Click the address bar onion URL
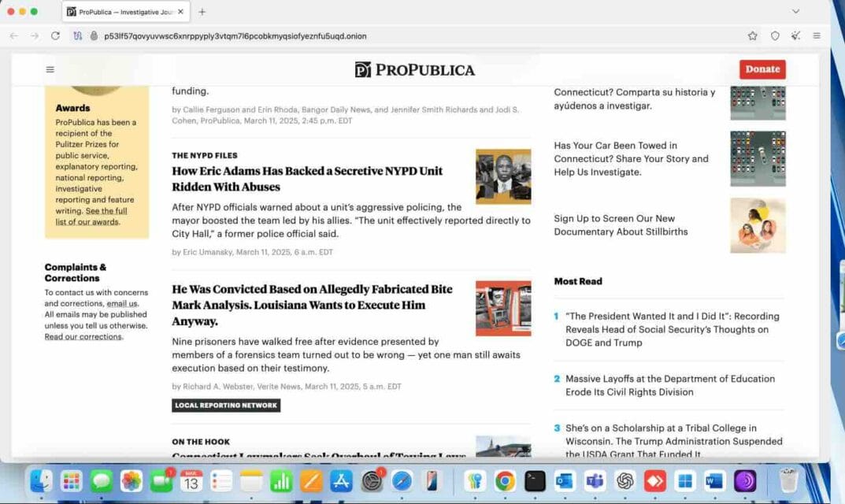Image resolution: width=845 pixels, height=504 pixels. click(x=236, y=35)
